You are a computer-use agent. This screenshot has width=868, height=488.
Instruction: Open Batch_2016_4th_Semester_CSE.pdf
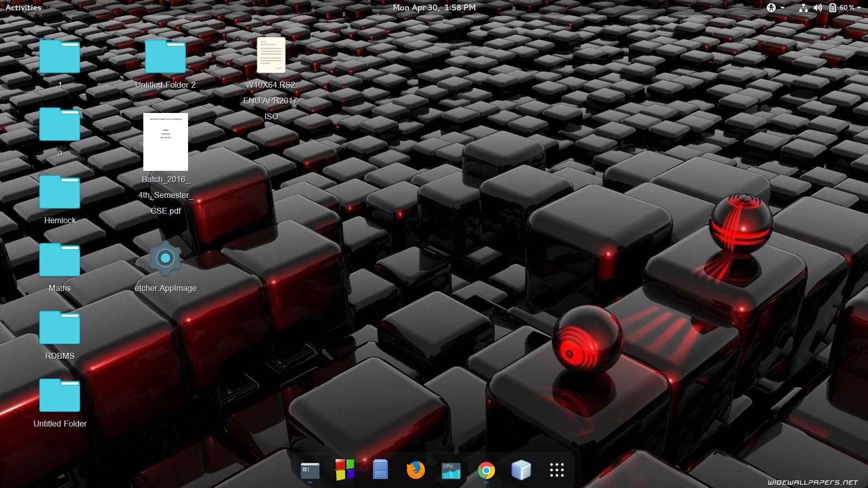click(165, 141)
